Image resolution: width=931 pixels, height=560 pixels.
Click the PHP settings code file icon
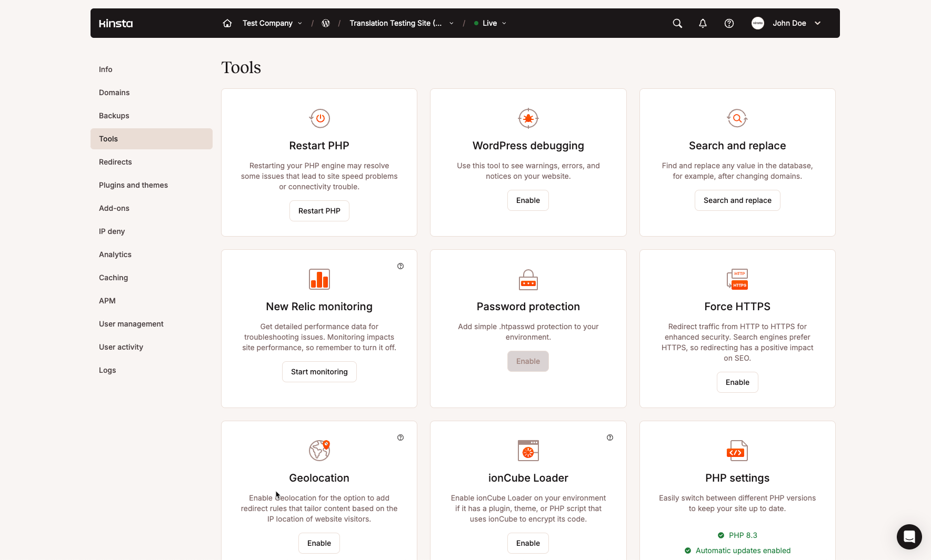point(737,451)
